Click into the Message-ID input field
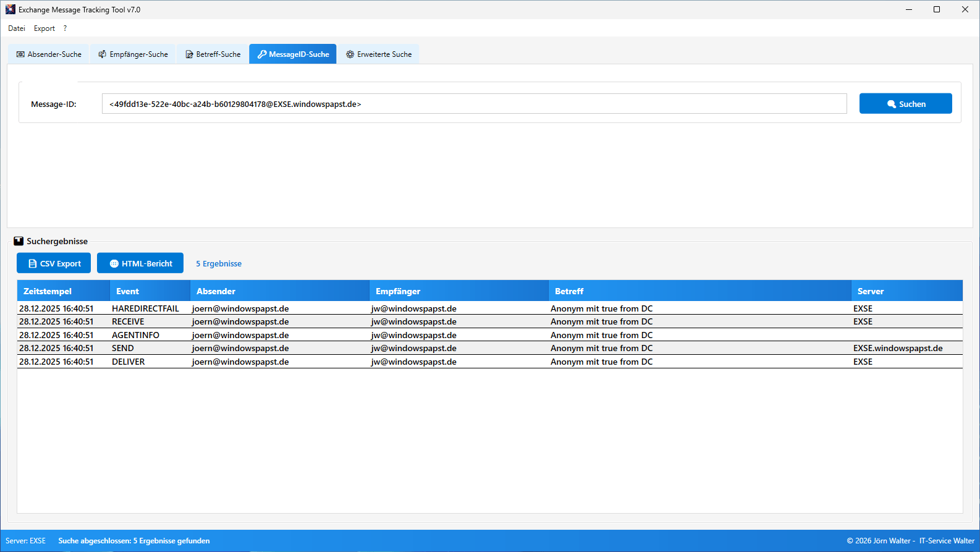This screenshot has height=552, width=980. [474, 104]
